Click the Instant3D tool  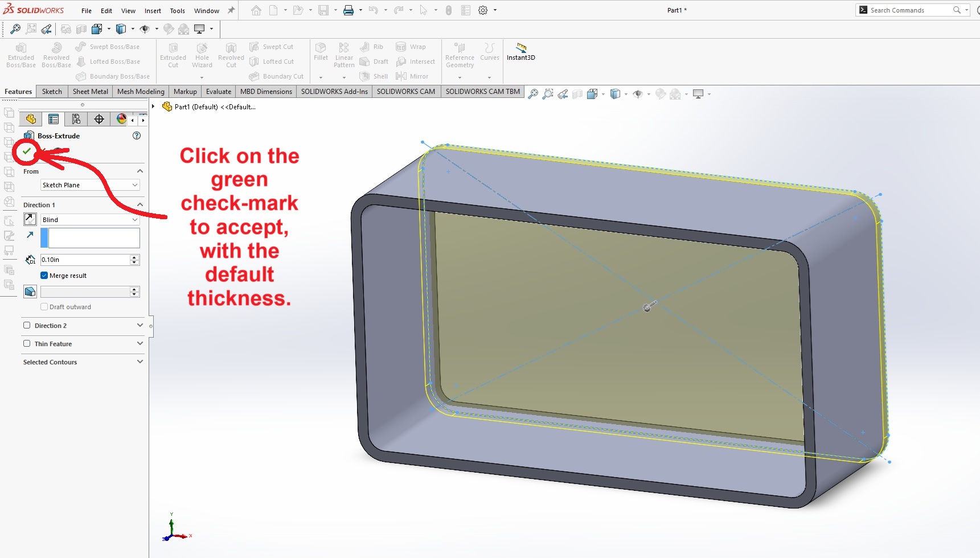point(520,51)
